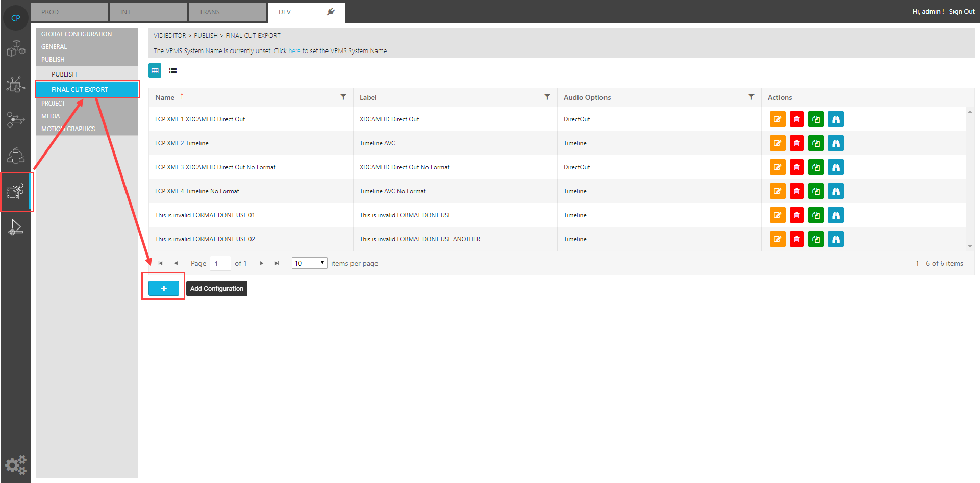Select the highlighted editor icon in the left sidebar
This screenshot has width=980, height=483.
16,191
